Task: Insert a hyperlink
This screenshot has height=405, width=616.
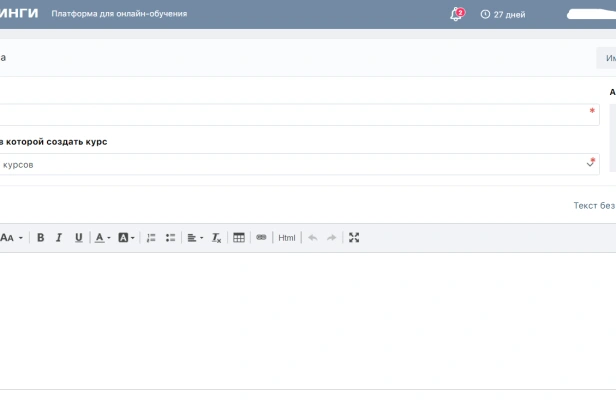Action: (261, 238)
